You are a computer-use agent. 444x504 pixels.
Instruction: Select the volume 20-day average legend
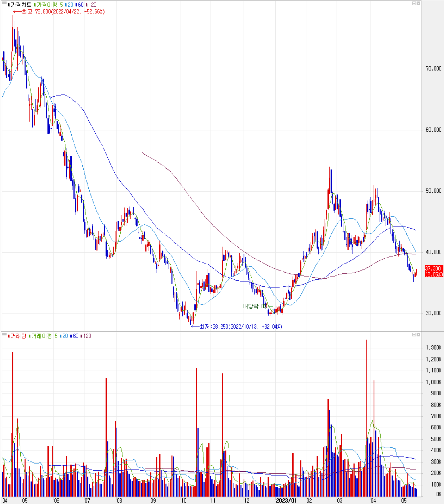(x=64, y=336)
